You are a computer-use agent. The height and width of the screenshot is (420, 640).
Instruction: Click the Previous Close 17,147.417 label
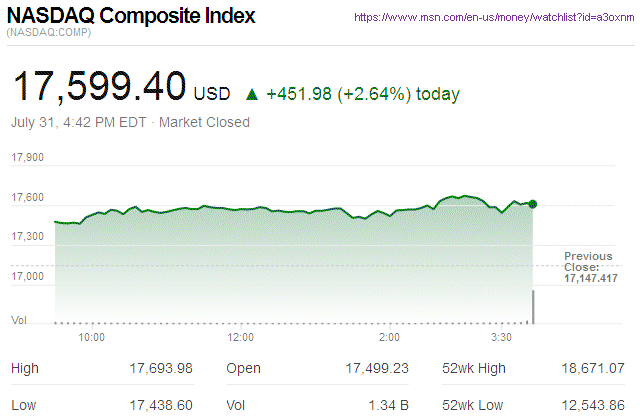click(x=591, y=267)
